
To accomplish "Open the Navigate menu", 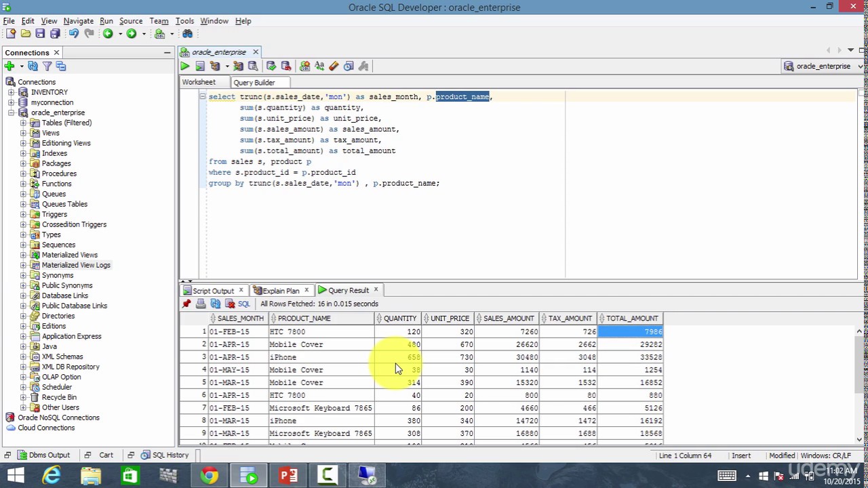I will 78,21.
